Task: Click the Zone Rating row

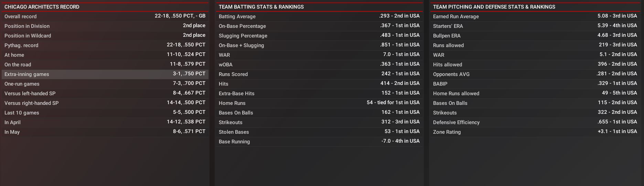Action: coord(535,132)
